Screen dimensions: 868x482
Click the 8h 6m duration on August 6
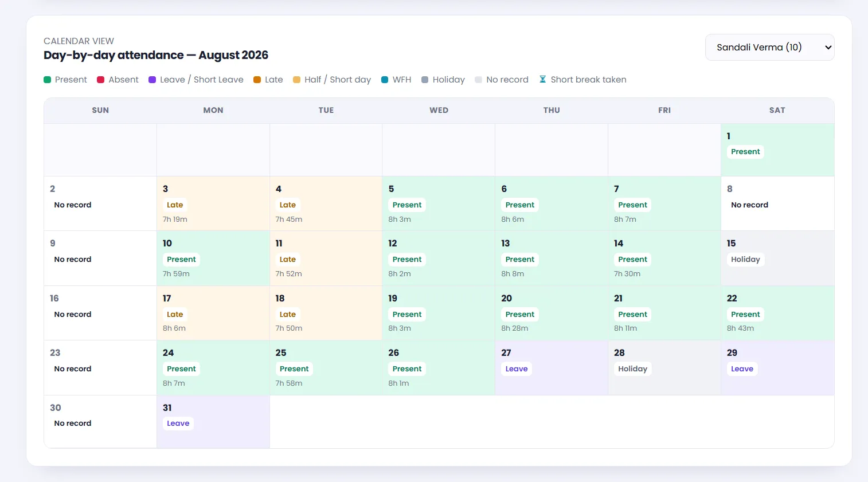[x=513, y=220]
